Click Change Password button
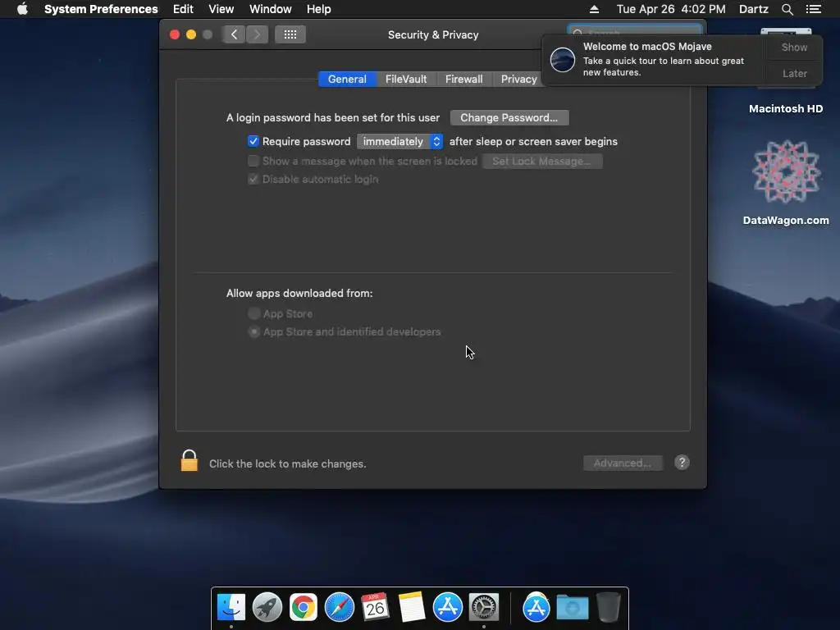 [x=509, y=118]
